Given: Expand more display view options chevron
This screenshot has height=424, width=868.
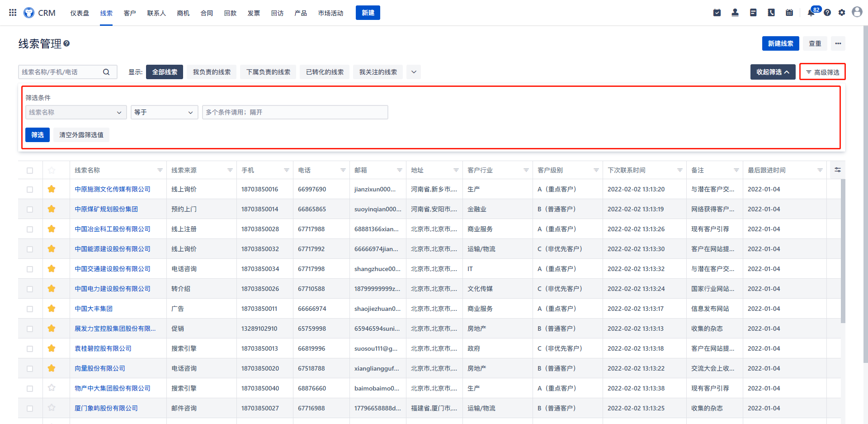Looking at the screenshot, I should tap(414, 72).
